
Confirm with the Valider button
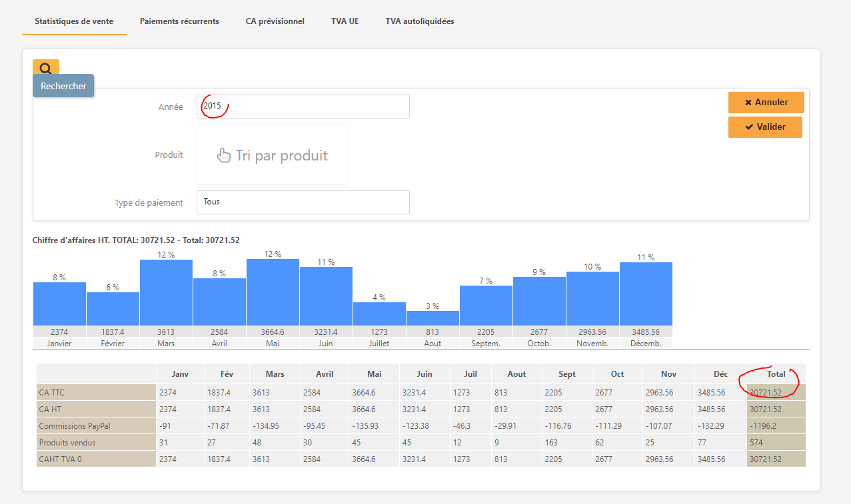[765, 126]
